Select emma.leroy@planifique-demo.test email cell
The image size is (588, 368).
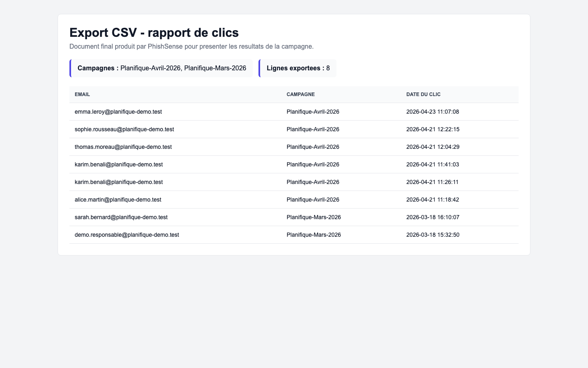pos(118,112)
